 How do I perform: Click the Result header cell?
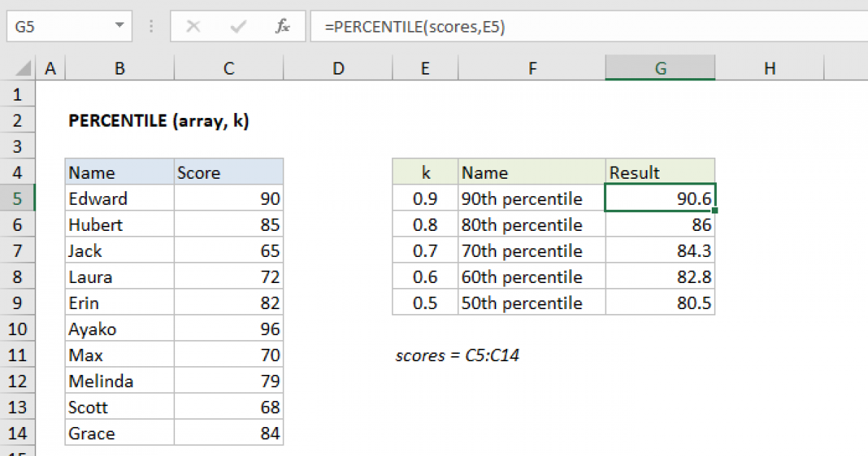[660, 173]
